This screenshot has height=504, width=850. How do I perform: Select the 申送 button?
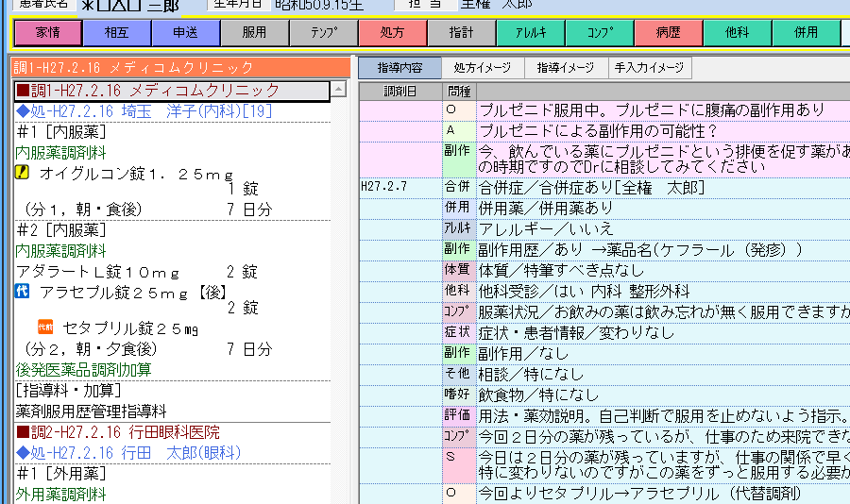pyautogui.click(x=186, y=32)
